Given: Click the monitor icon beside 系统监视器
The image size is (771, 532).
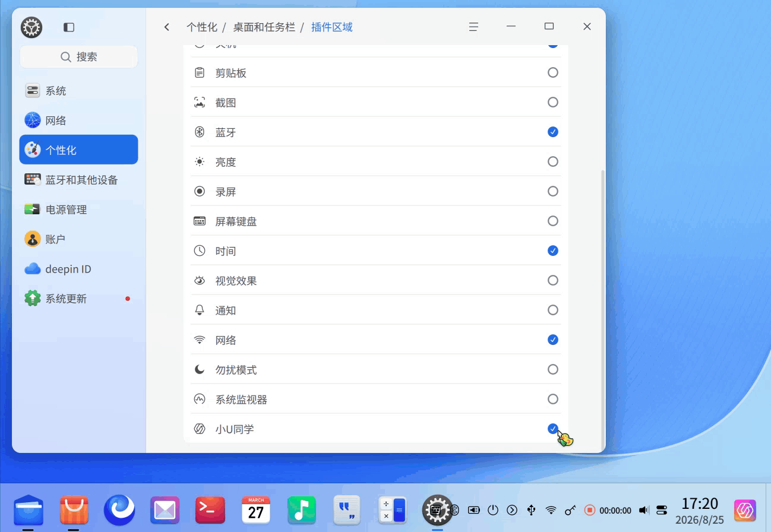Looking at the screenshot, I should pos(200,399).
